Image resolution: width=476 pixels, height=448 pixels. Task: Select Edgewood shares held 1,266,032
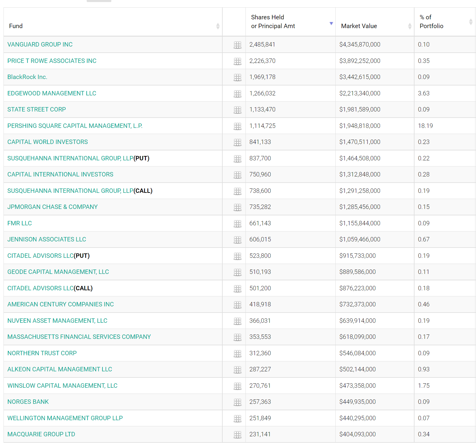coord(262,93)
